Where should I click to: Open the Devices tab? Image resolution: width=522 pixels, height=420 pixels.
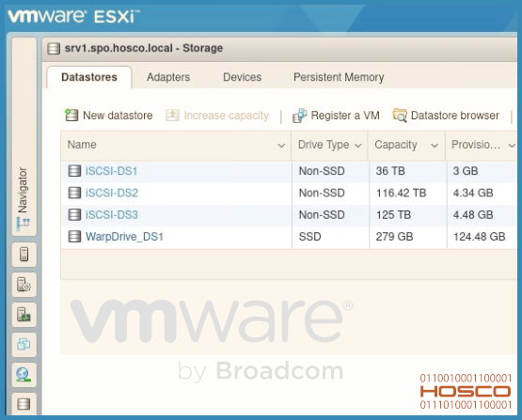pyautogui.click(x=243, y=77)
